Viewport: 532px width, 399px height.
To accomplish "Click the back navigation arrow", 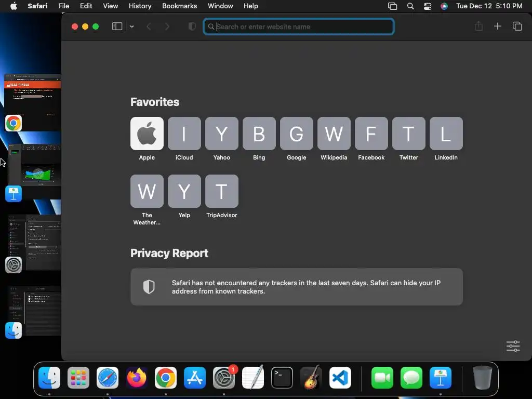I will coord(149,26).
